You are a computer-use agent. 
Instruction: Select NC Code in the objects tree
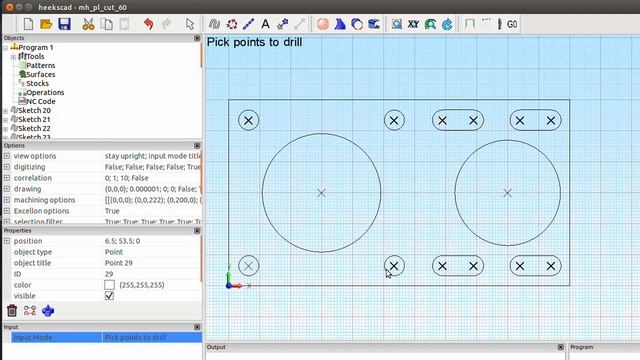click(40, 101)
